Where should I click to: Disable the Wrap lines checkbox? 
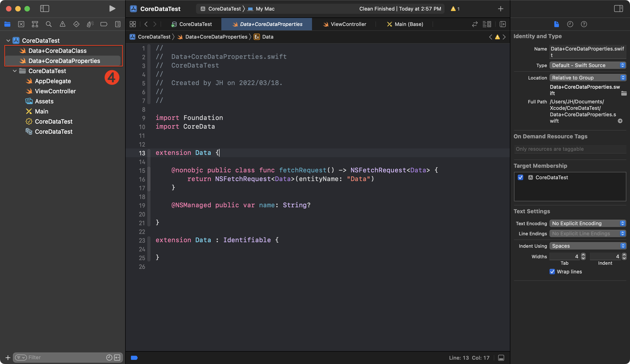(x=552, y=272)
